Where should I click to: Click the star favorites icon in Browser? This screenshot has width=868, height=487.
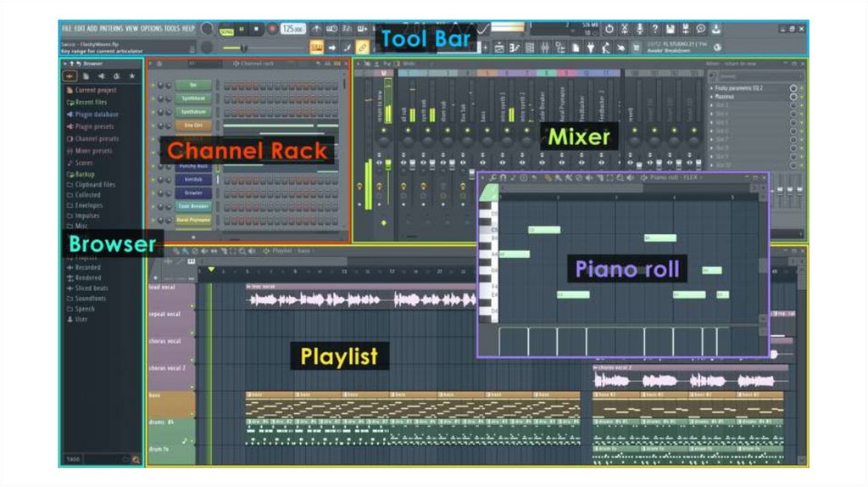131,76
